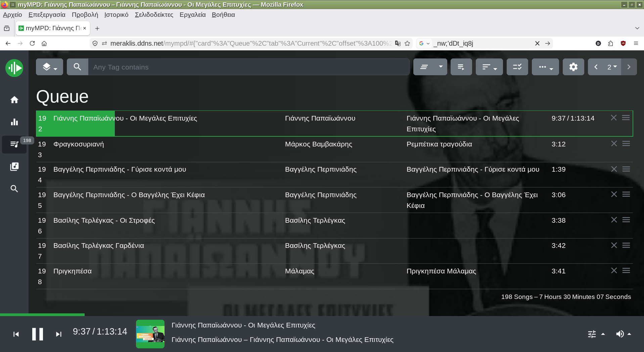Expand the search tag layers dropdown
This screenshot has height=352, width=644.
click(49, 67)
